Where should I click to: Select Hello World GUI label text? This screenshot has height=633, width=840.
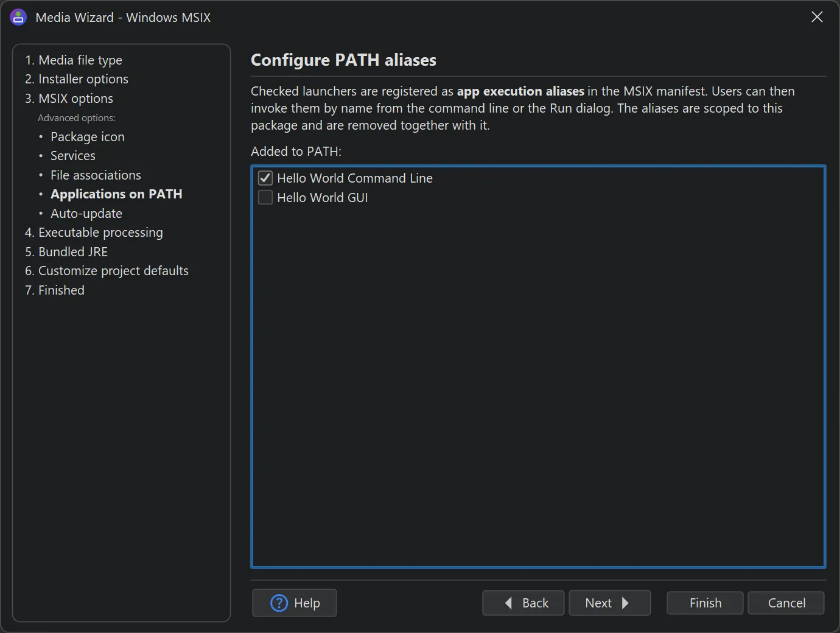click(323, 198)
